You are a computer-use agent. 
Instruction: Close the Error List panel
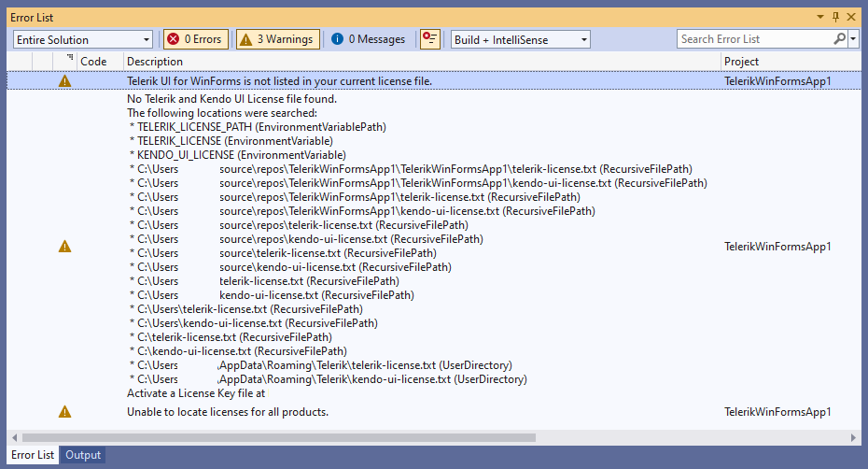851,17
